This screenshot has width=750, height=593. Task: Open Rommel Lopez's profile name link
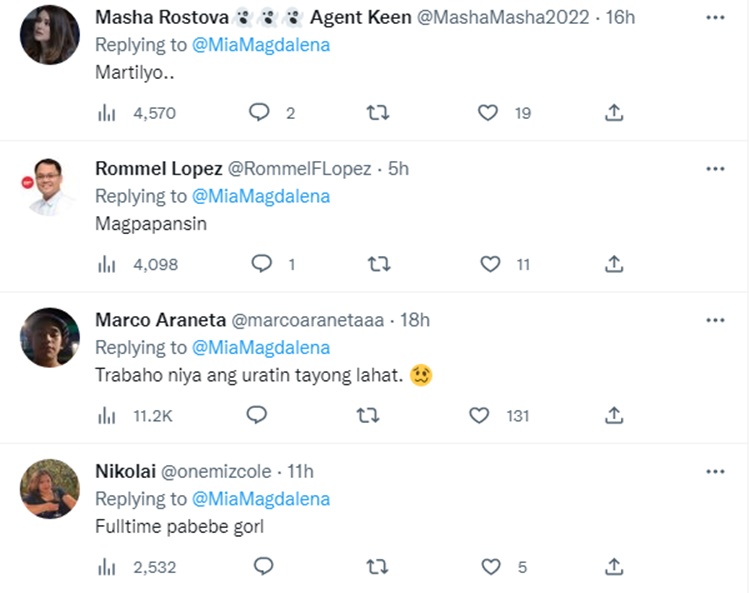click(x=158, y=169)
